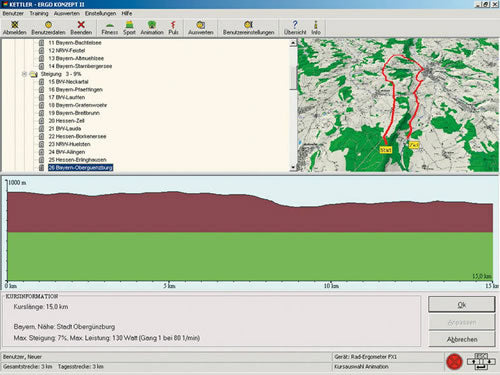Open the Auswerten menu in the menu bar
The image size is (500, 375).
tap(67, 13)
